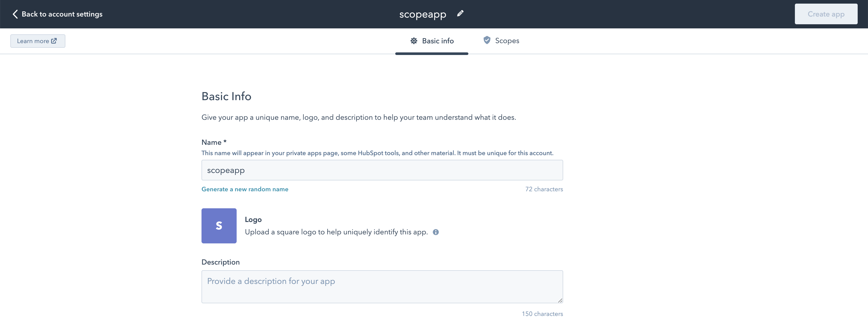Focus the Name field containing scopeapp

click(x=382, y=170)
